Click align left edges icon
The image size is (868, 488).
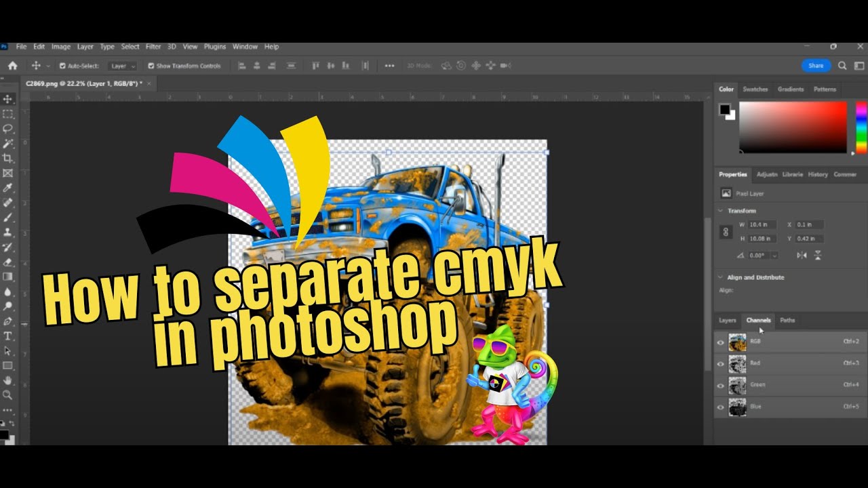pos(243,66)
